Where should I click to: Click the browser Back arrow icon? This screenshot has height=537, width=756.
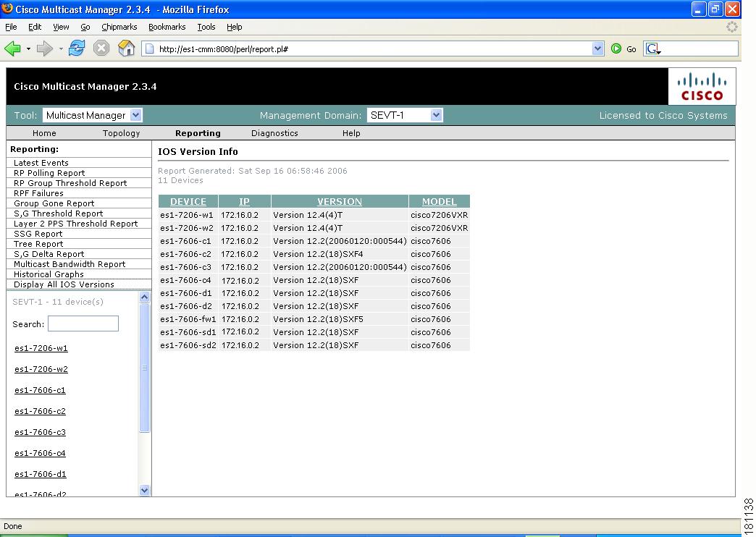pyautogui.click(x=12, y=48)
